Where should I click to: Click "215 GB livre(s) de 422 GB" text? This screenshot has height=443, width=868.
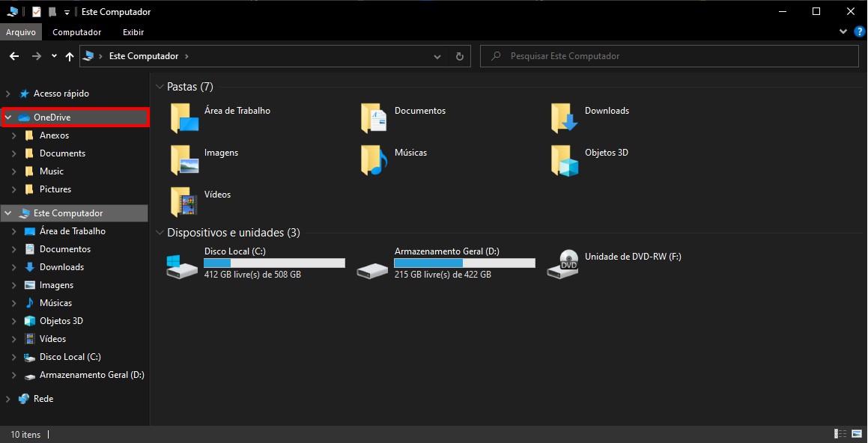point(443,275)
